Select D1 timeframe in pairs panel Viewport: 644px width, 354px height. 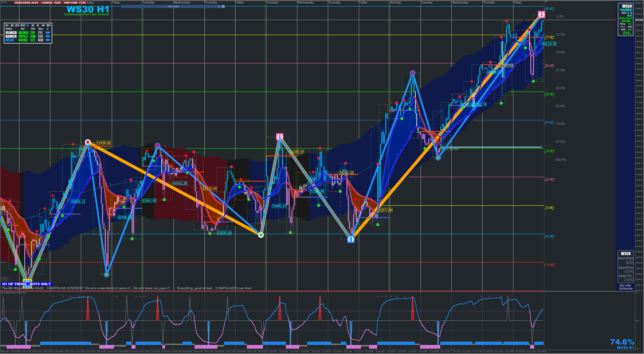[38, 25]
